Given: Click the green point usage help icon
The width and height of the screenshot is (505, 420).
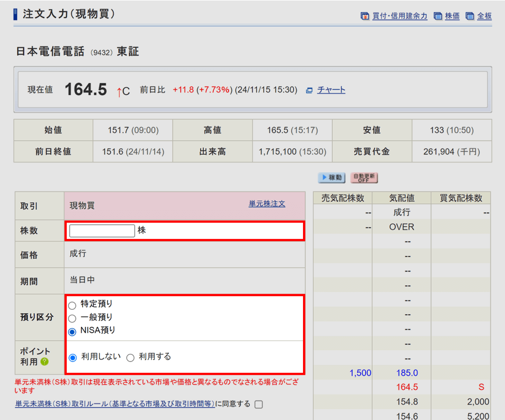Looking at the screenshot, I should tap(44, 362).
